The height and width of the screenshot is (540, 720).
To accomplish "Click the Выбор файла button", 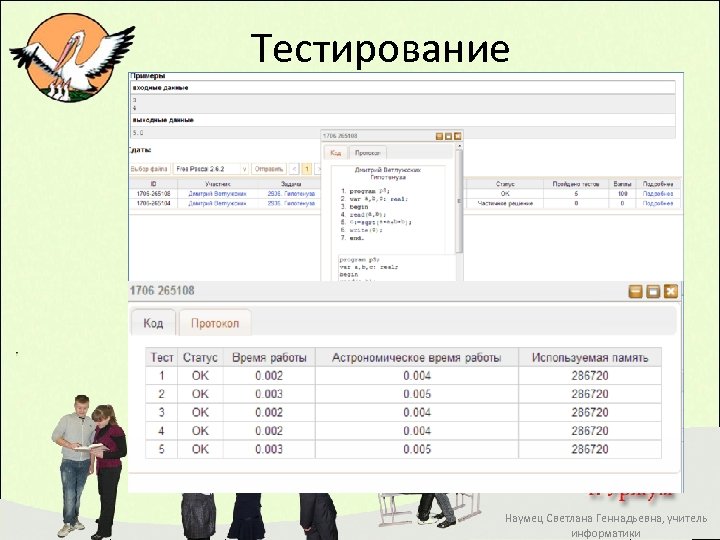I will tap(149, 169).
